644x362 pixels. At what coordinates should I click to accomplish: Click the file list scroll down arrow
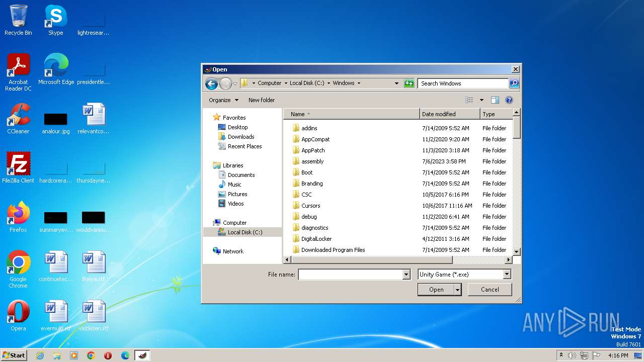pos(516,251)
